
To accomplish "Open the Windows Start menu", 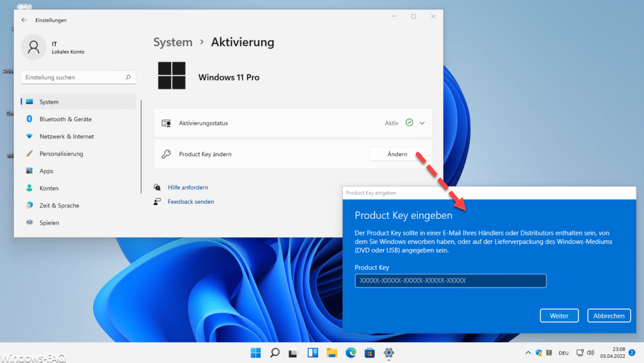I will [255, 353].
